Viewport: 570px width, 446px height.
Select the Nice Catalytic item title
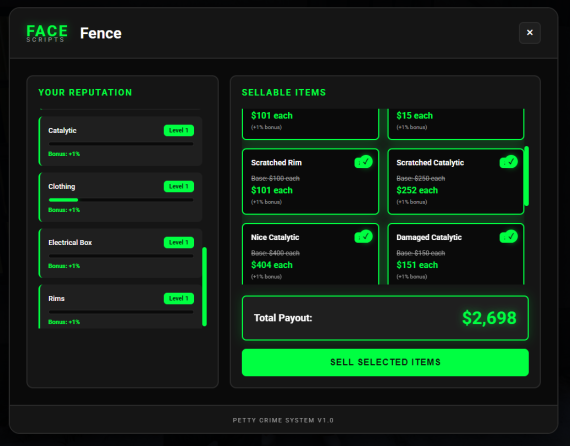click(275, 237)
